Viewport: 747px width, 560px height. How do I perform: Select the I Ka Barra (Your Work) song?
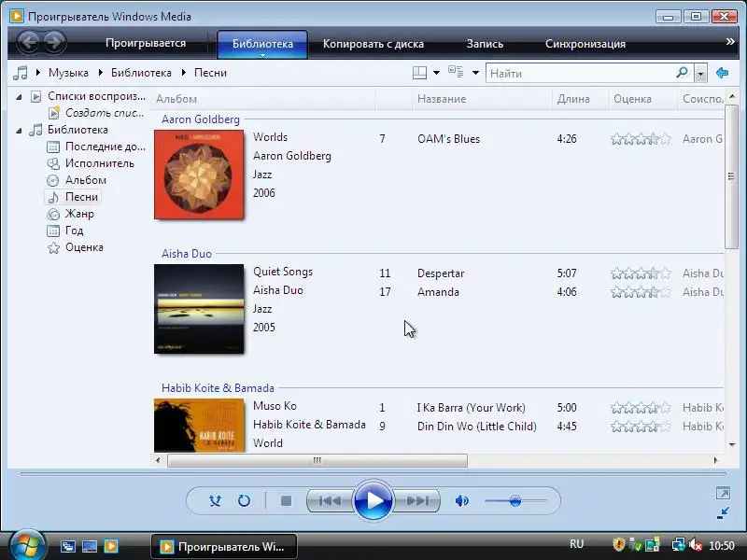click(x=472, y=408)
